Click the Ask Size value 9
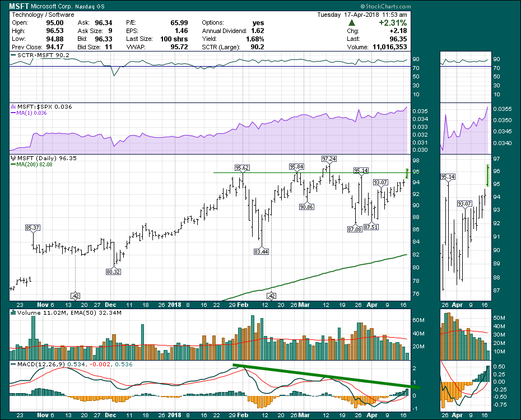This screenshot has height=420, width=521. 110,31
